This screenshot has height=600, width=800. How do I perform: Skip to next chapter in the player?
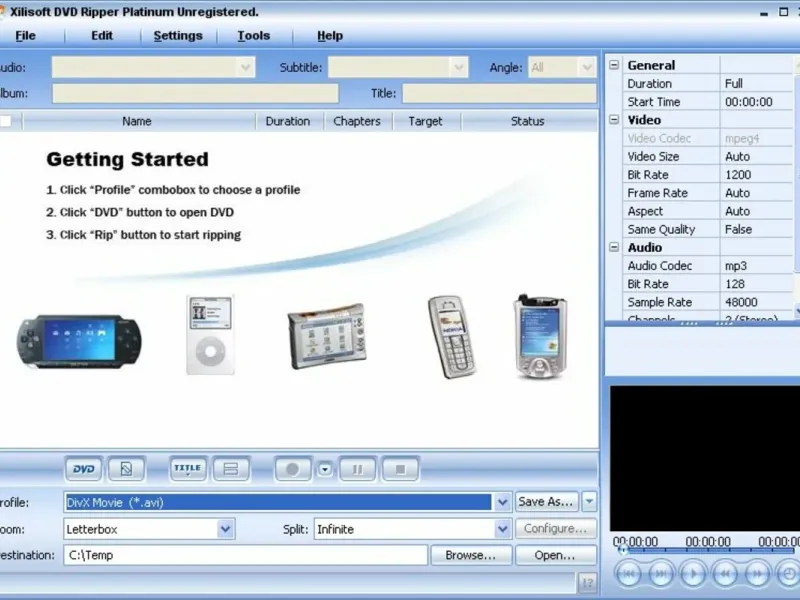pyautogui.click(x=661, y=574)
